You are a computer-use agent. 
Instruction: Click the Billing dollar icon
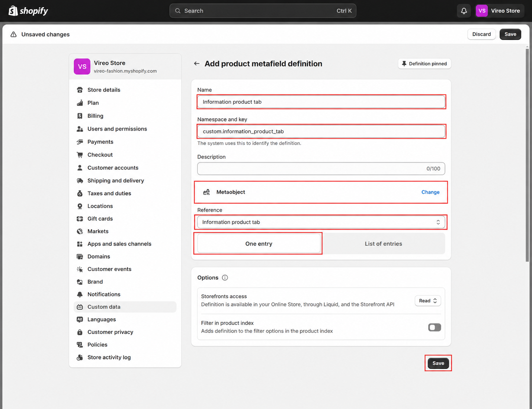click(80, 116)
